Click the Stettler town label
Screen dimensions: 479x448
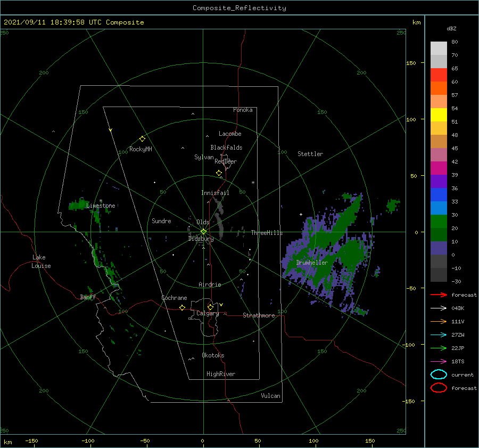[x=310, y=154]
